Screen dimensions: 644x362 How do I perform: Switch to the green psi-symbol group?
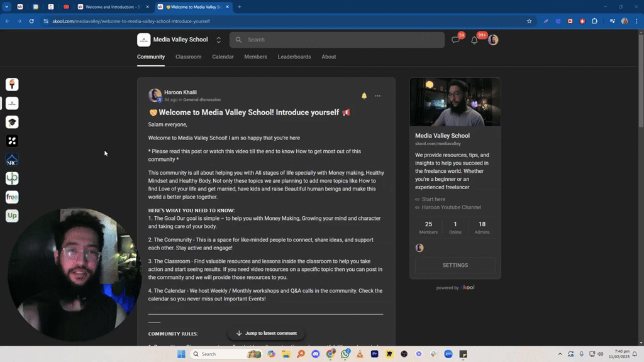tap(12, 178)
